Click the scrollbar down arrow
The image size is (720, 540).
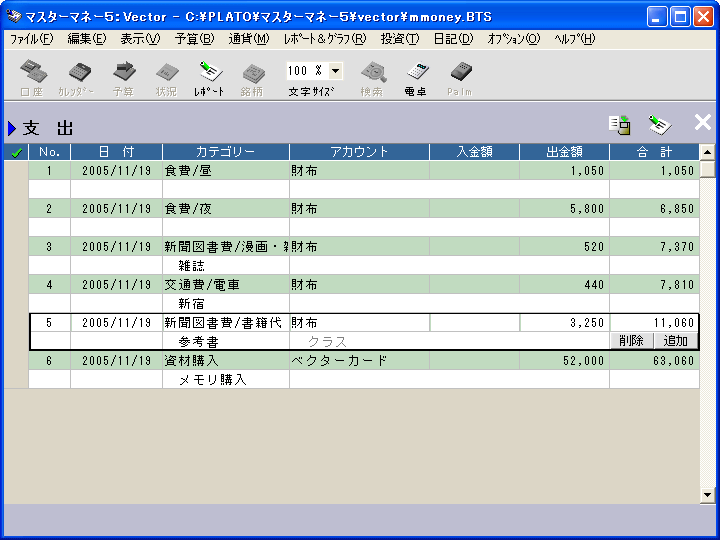pyautogui.click(x=707, y=495)
